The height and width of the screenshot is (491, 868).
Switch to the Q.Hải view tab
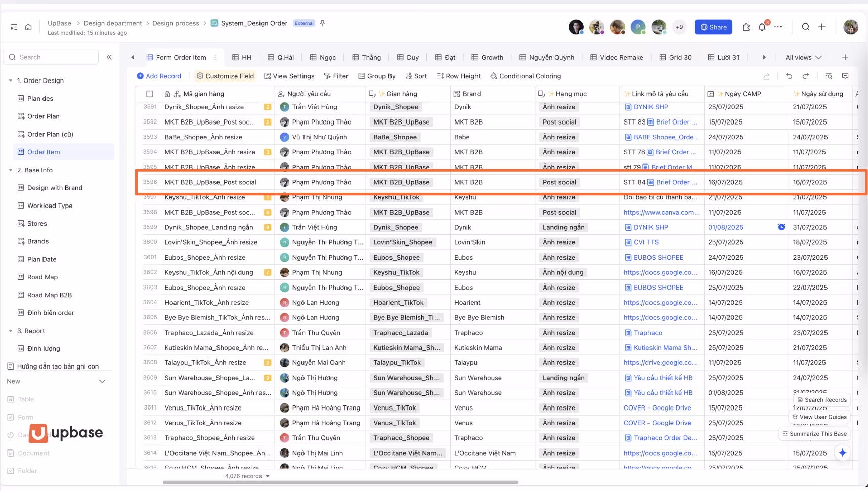click(281, 57)
